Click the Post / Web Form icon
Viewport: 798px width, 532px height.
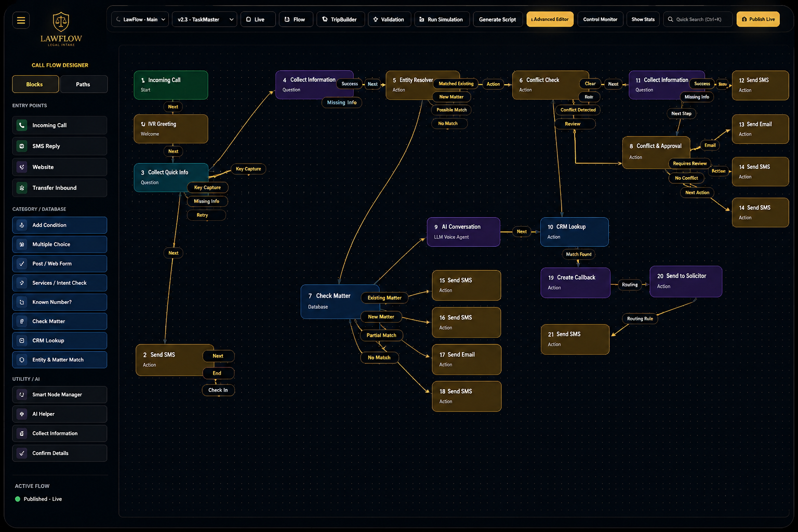[22, 263]
